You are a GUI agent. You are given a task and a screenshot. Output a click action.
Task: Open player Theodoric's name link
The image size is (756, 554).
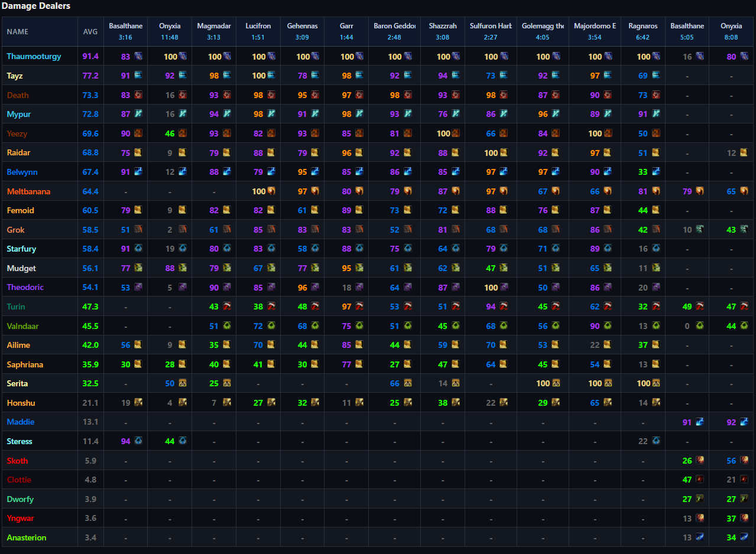click(25, 287)
